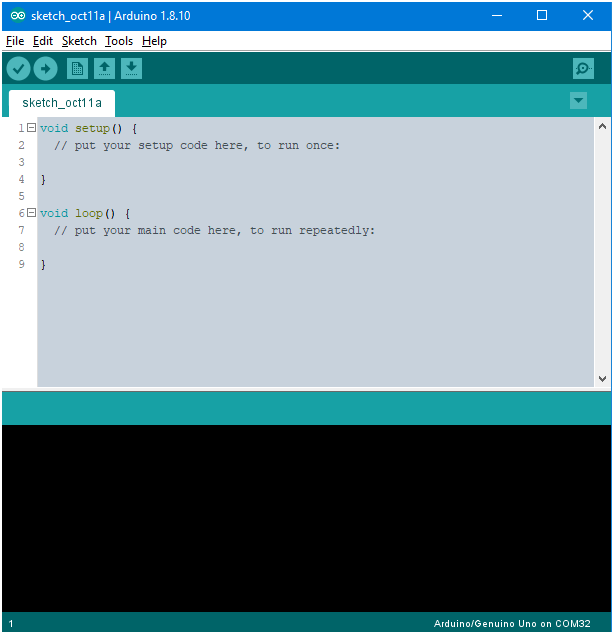The image size is (614, 634).
Task: Click the editor scrollbar down arrow
Action: point(602,378)
